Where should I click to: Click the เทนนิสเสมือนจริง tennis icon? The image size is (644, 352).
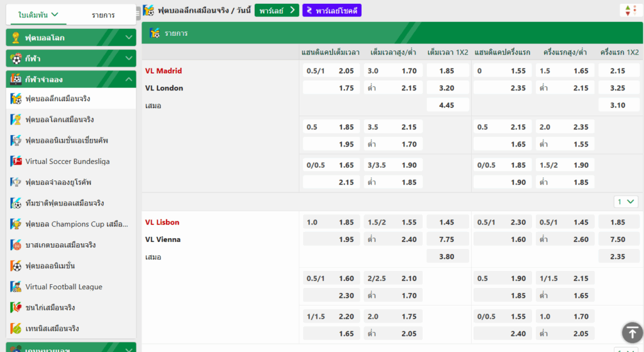coord(16,329)
